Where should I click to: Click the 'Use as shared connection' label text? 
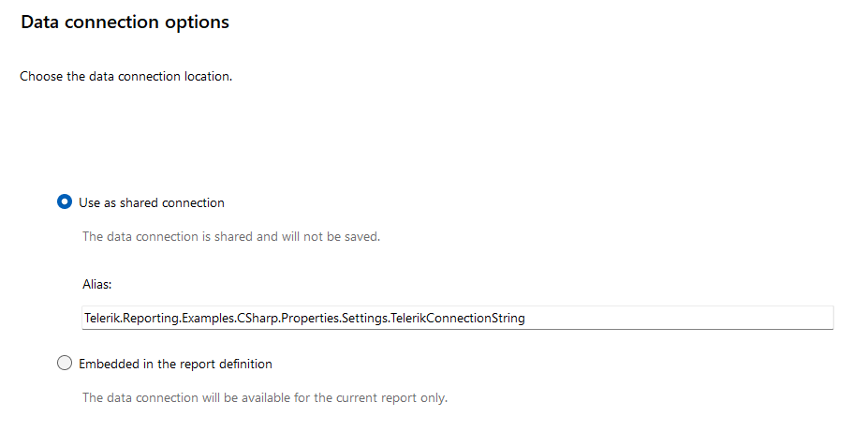coord(152,202)
